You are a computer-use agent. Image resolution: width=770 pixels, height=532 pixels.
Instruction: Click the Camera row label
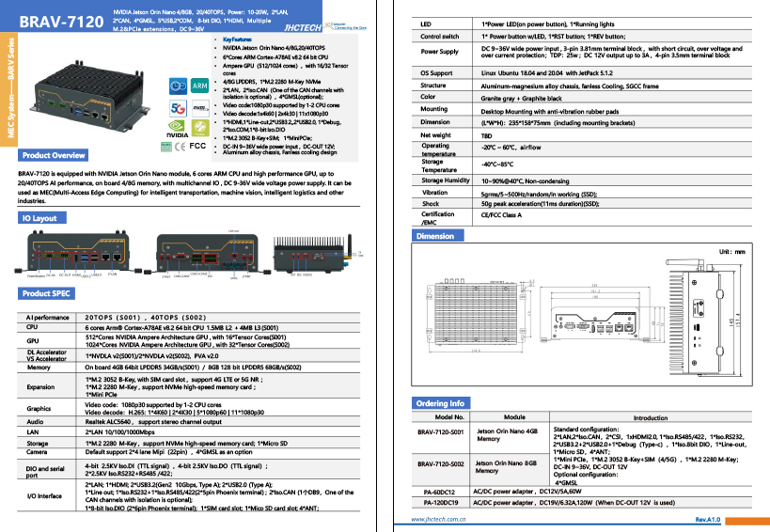pyautogui.click(x=37, y=452)
